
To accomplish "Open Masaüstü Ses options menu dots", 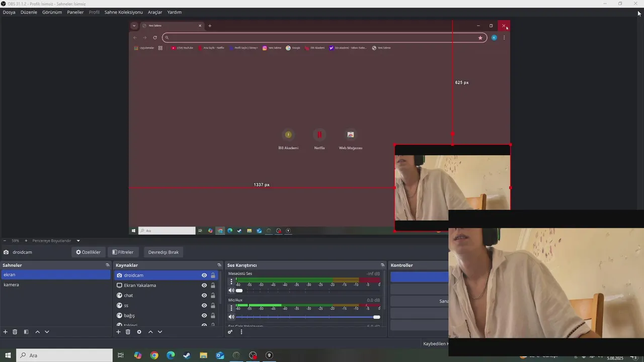I will [x=231, y=282].
